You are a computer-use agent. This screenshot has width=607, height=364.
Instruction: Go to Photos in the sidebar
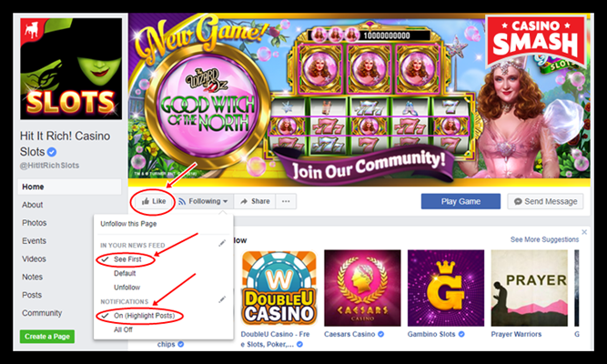pyautogui.click(x=34, y=223)
